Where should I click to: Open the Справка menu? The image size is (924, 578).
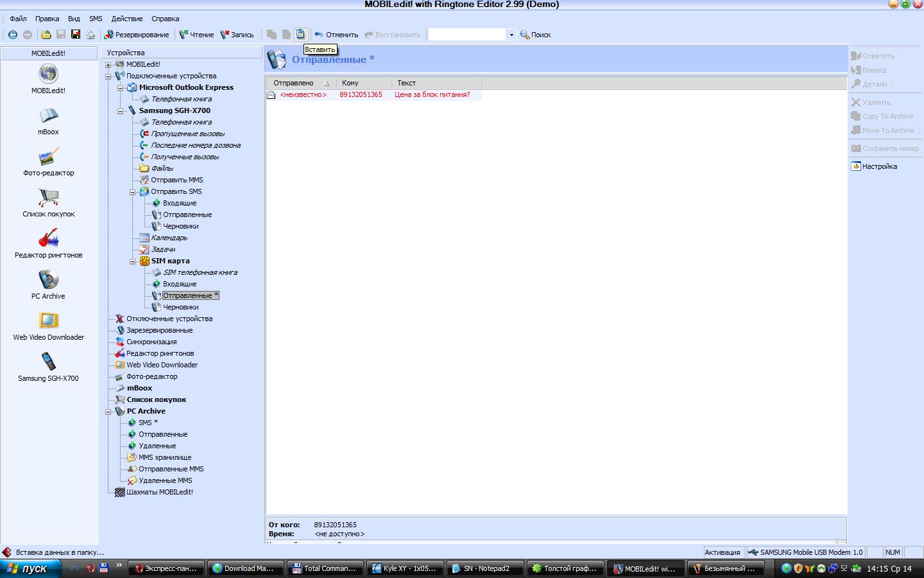(165, 19)
